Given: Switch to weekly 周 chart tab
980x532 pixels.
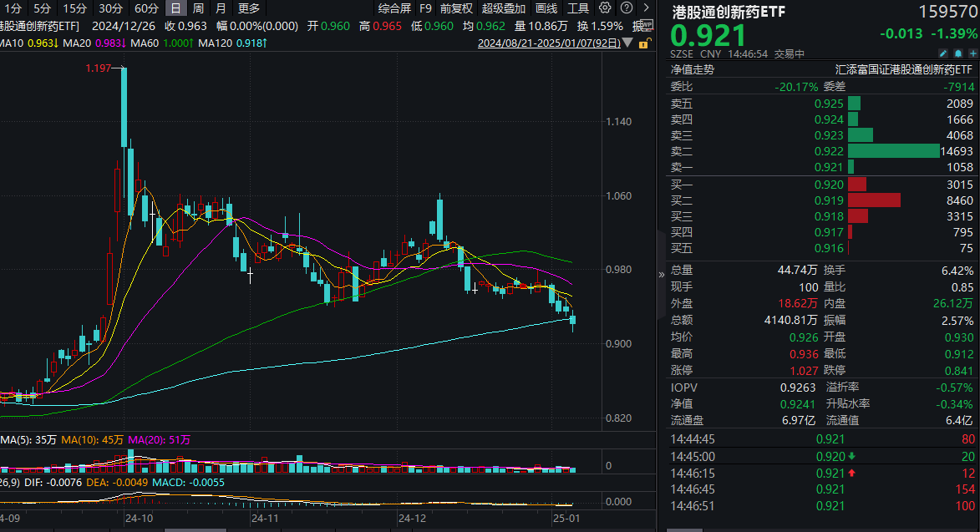Looking at the screenshot, I should click(x=198, y=8).
